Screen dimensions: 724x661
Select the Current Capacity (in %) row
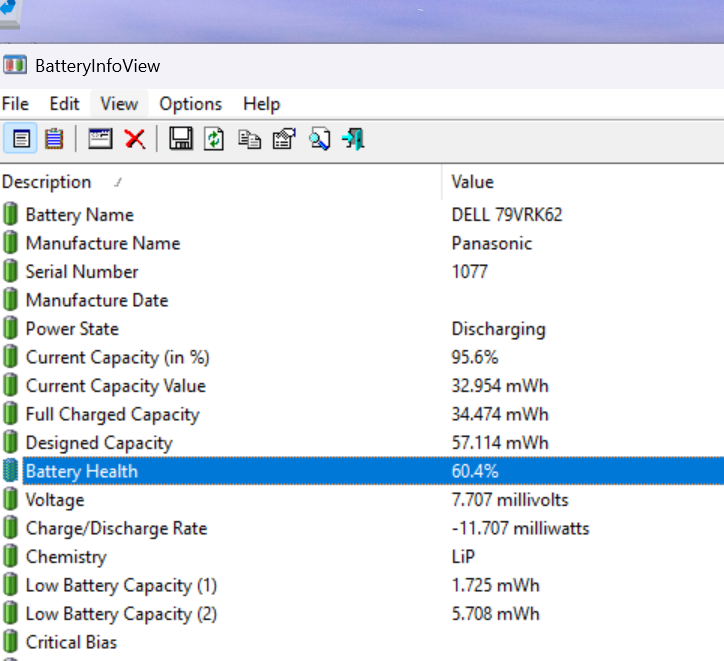click(362, 357)
